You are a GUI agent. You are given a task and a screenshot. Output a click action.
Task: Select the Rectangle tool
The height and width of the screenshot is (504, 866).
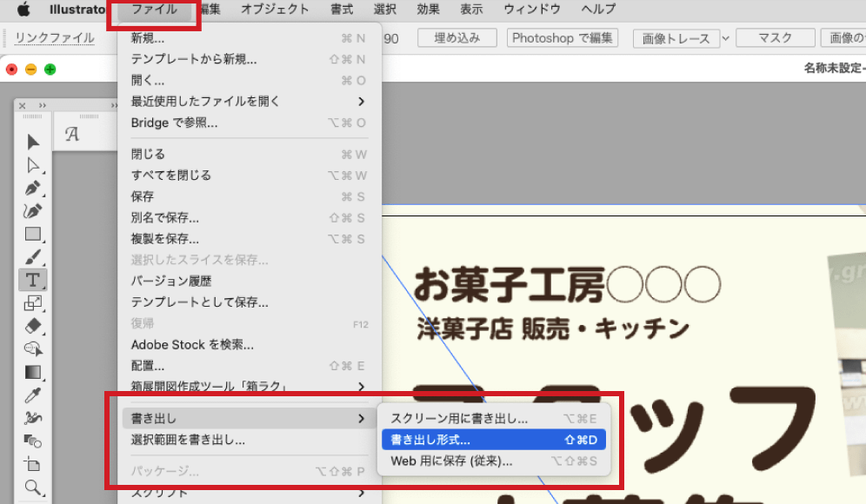point(33,232)
